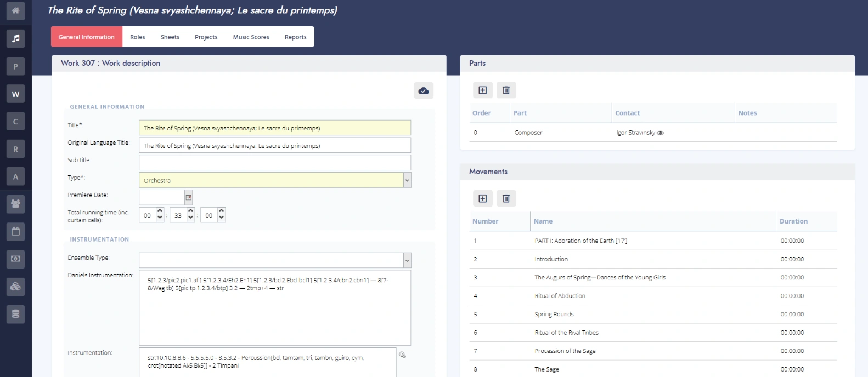868x377 pixels.
Task: Open the Premiere Date calendar picker
Action: point(189,197)
